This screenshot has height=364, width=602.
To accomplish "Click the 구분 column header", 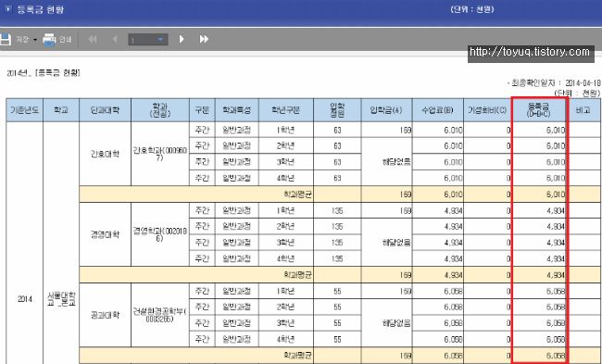I will click(202, 110).
